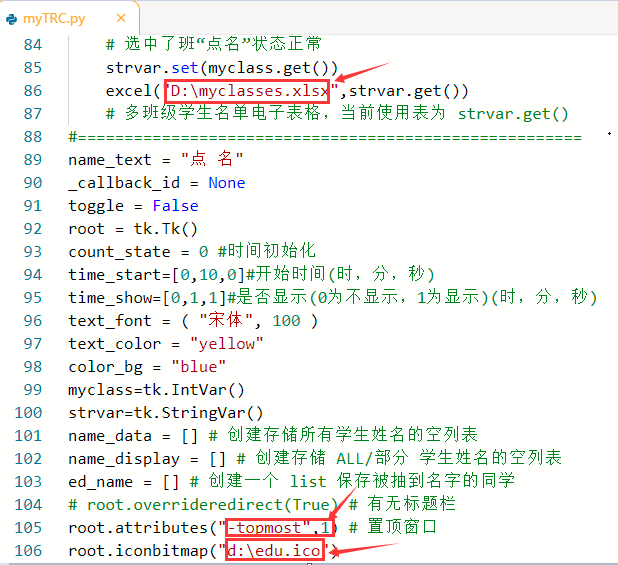Image resolution: width=618 pixels, height=565 pixels.
Task: Click the "yellow" text_color string
Action: point(227,344)
